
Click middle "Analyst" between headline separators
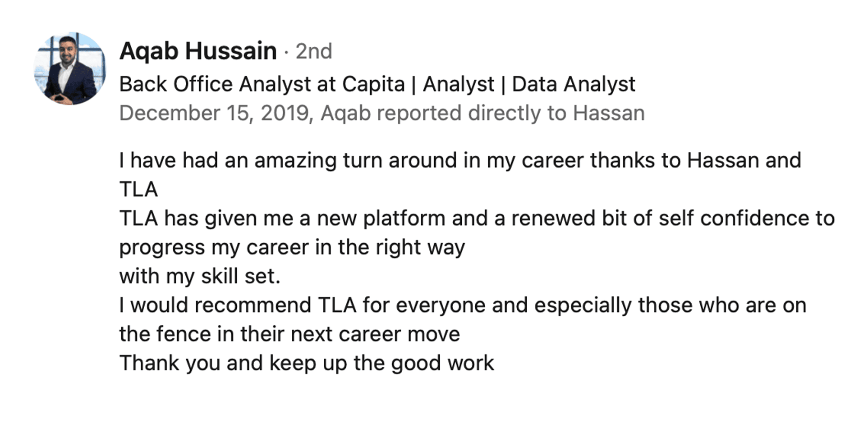click(458, 85)
